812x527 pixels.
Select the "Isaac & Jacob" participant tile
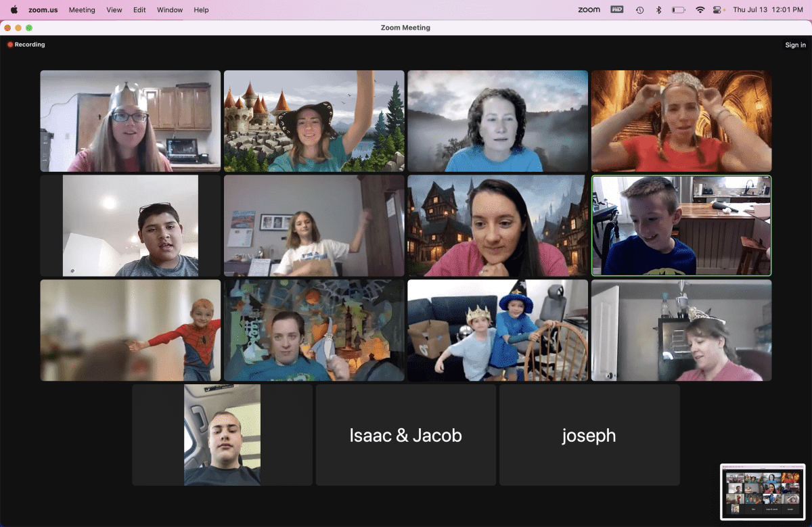click(405, 435)
